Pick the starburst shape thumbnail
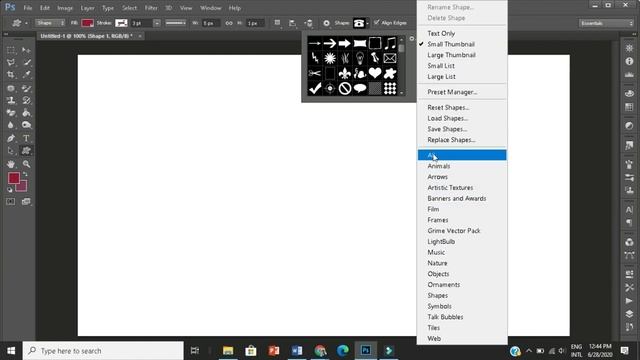Image resolution: width=640 pixels, height=360 pixels. pyautogui.click(x=330, y=58)
